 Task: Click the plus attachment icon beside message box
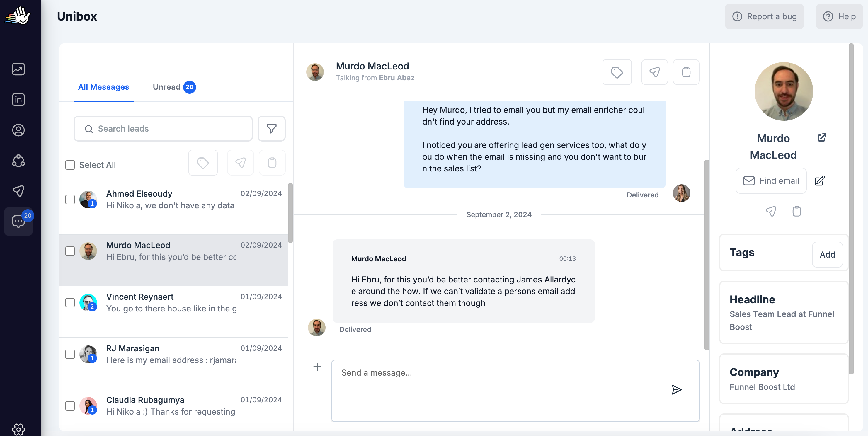(x=317, y=367)
